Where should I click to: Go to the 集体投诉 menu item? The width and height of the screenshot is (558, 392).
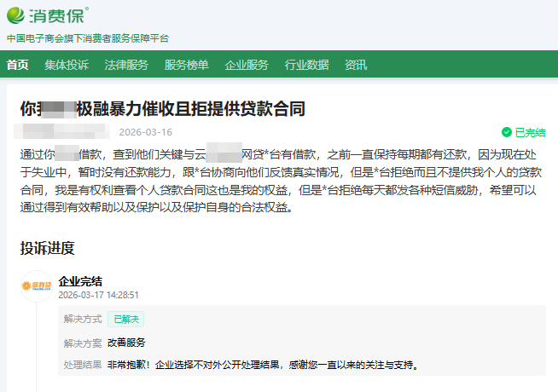click(x=67, y=65)
